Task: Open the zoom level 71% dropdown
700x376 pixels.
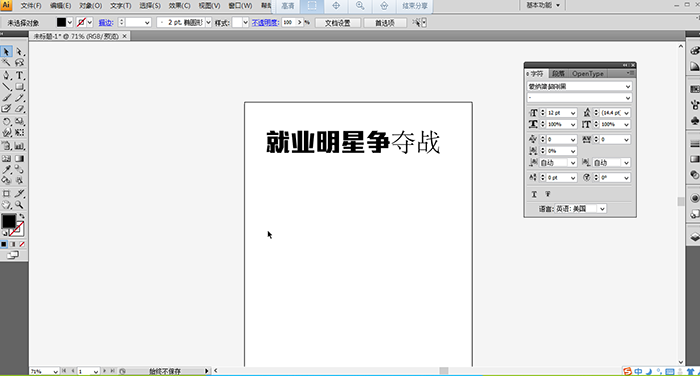Action: click(55, 372)
